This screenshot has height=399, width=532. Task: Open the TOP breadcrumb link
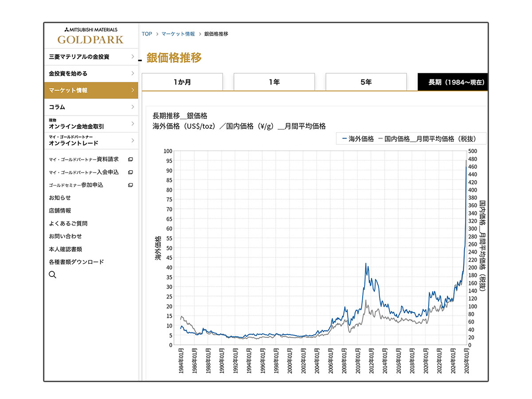click(x=146, y=34)
